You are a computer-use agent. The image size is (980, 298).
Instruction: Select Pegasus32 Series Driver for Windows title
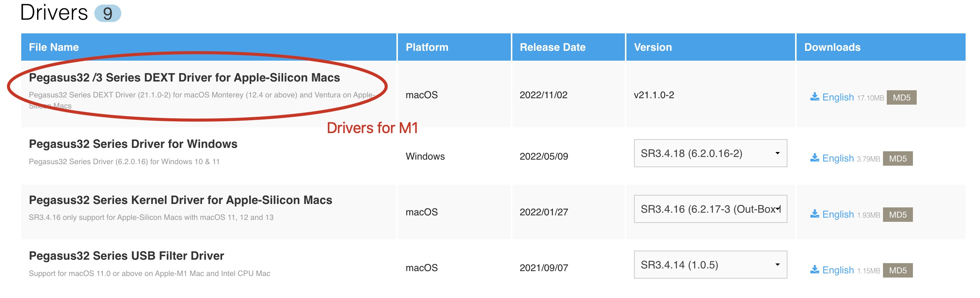point(133,144)
